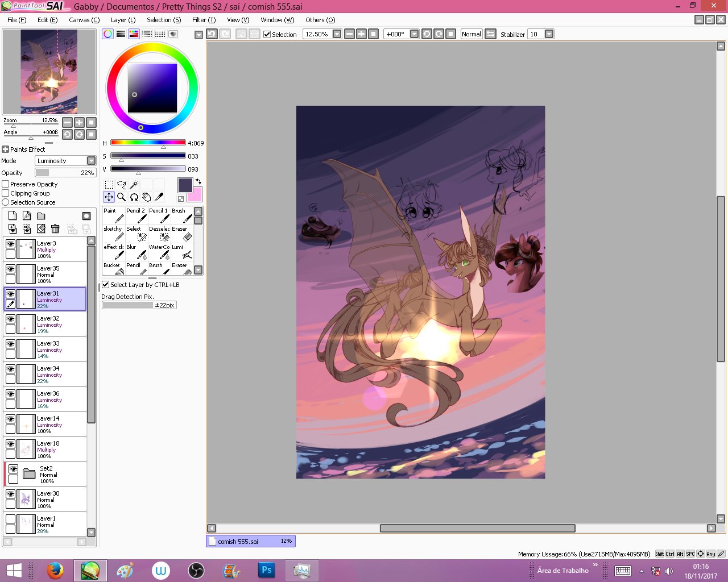Add a layer mask
This screenshot has width=728, height=582.
(x=86, y=216)
